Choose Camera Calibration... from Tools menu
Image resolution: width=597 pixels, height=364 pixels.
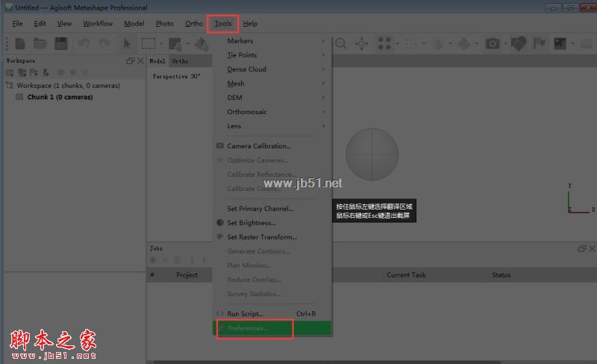click(272, 146)
